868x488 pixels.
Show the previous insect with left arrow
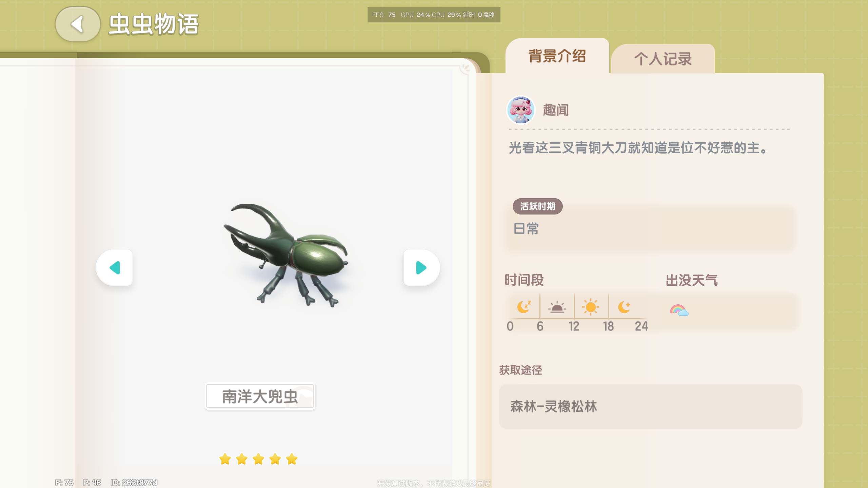pos(115,268)
